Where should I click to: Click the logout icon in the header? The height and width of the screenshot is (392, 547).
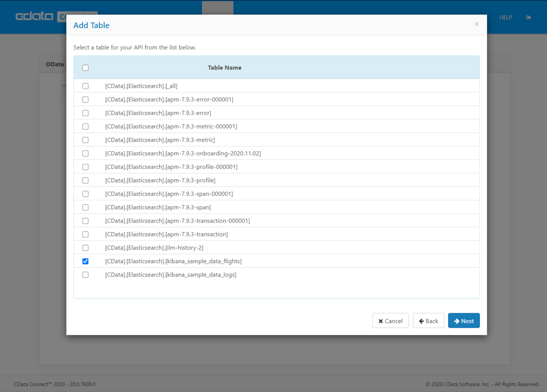point(528,18)
